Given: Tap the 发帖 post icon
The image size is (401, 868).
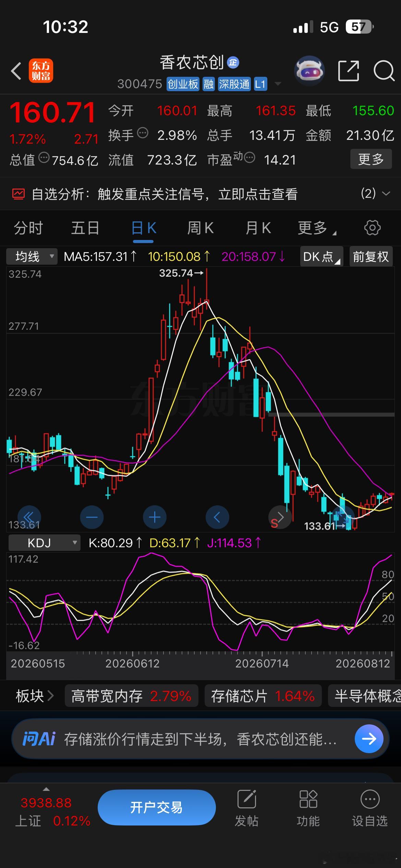Looking at the screenshot, I should coord(246,799).
